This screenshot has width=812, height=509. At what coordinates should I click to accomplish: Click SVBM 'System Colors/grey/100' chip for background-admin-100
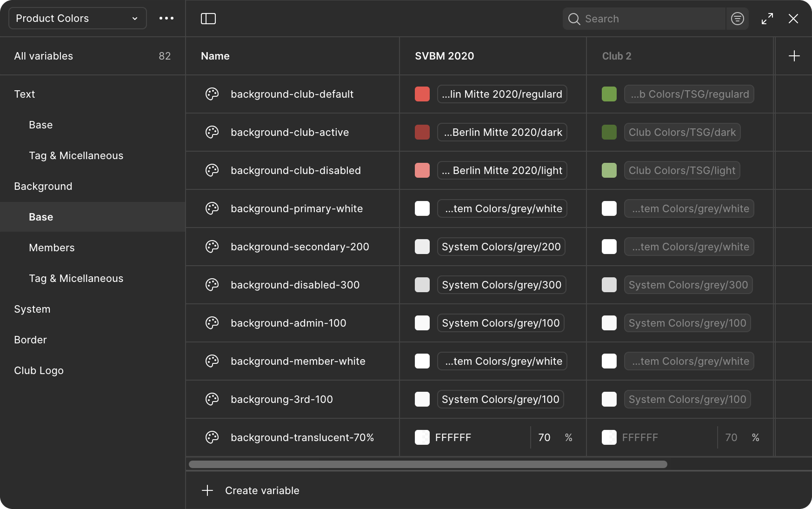click(501, 323)
